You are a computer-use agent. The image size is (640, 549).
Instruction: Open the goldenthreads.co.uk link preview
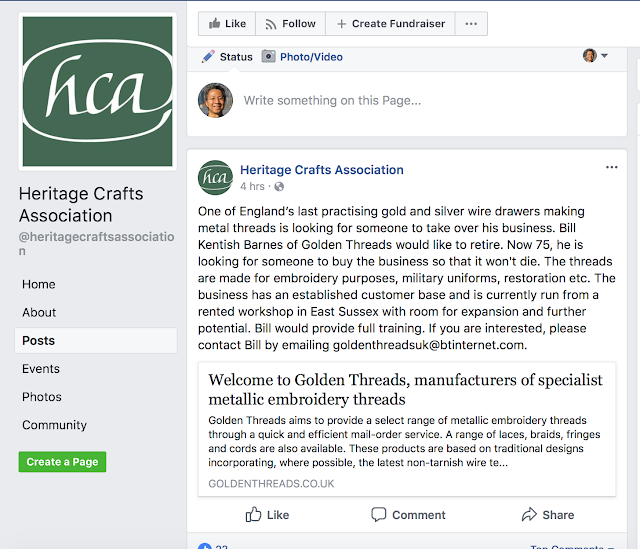pyautogui.click(x=406, y=431)
